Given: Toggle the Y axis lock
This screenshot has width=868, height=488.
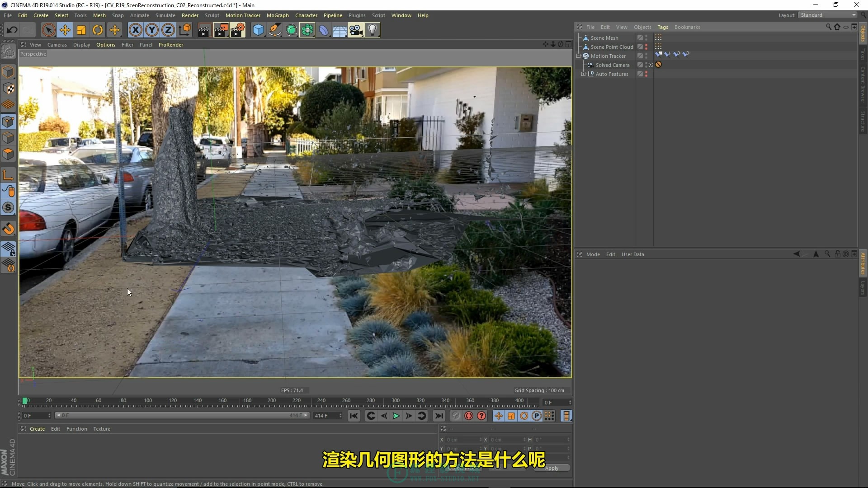Looking at the screenshot, I should tap(152, 30).
